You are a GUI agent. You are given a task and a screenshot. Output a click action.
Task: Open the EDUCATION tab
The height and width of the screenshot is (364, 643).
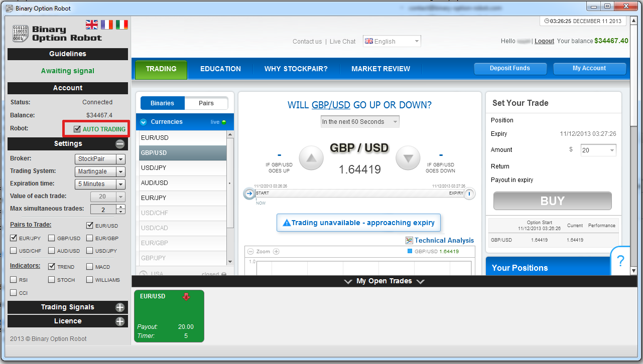220,69
